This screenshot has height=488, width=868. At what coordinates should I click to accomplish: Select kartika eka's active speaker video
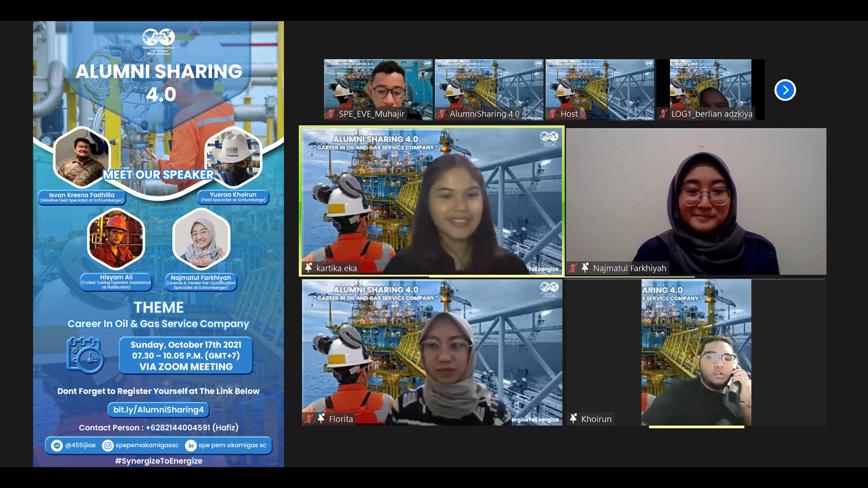[432, 201]
